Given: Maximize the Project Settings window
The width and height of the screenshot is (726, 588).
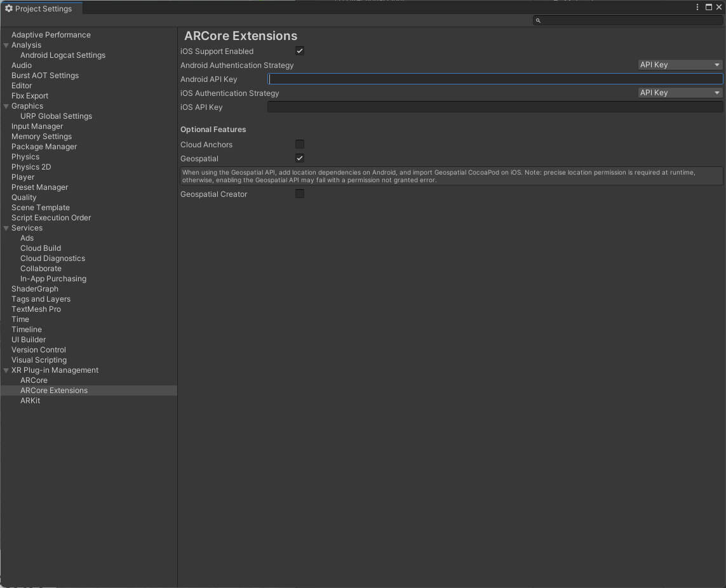Looking at the screenshot, I should 708,7.
